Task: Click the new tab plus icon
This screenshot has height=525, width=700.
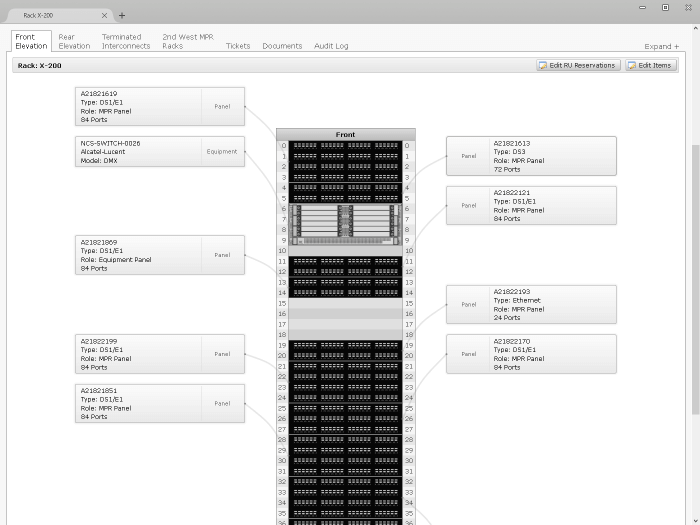Action: [x=122, y=15]
